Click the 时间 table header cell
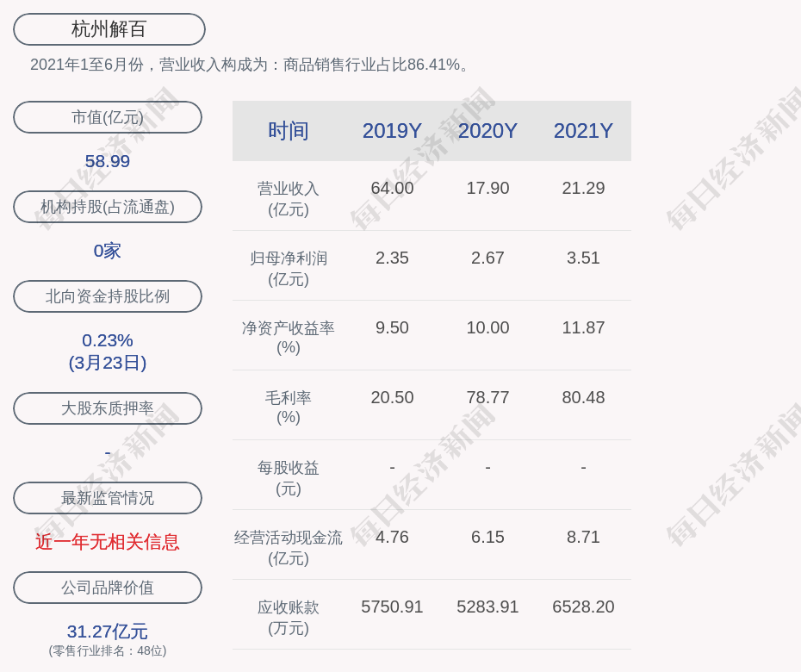This screenshot has width=801, height=672. coord(289,131)
